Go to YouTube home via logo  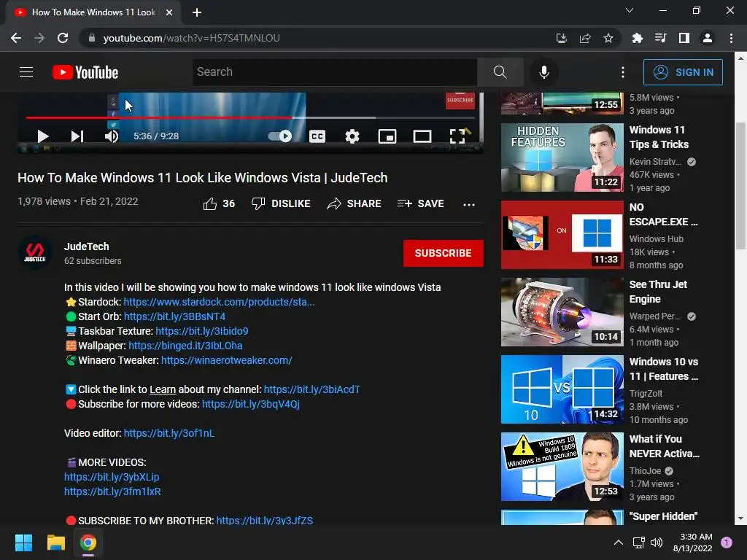click(85, 72)
